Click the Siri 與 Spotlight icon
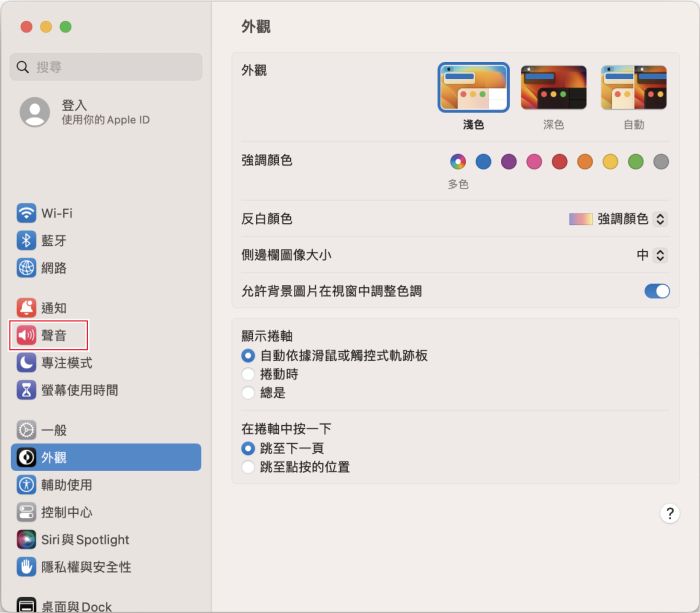This screenshot has height=613, width=700. pyautogui.click(x=26, y=539)
